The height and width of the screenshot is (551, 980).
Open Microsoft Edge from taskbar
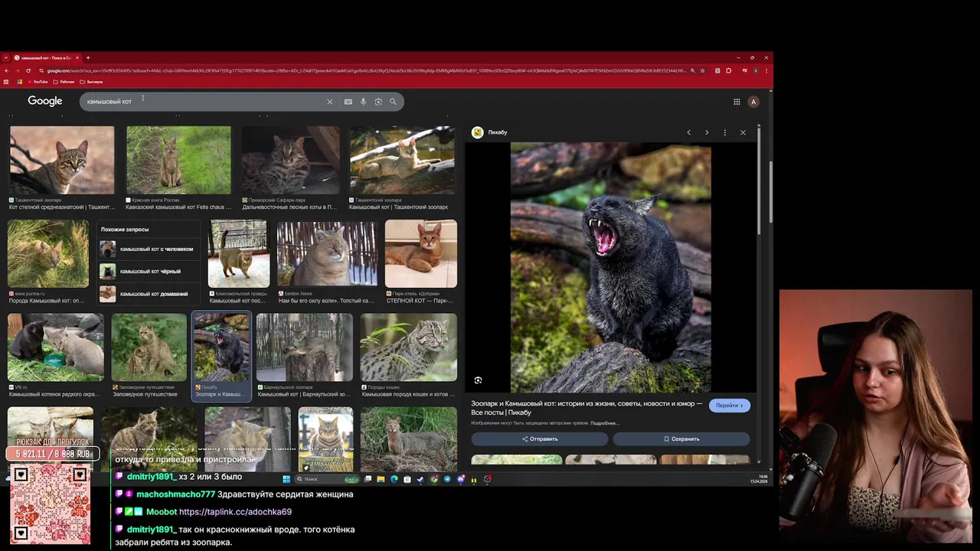(394, 479)
